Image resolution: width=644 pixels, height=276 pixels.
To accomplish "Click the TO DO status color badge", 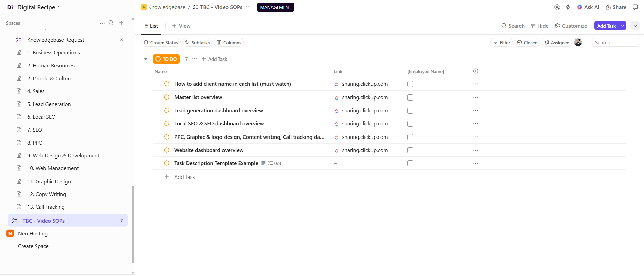I will pyautogui.click(x=166, y=59).
